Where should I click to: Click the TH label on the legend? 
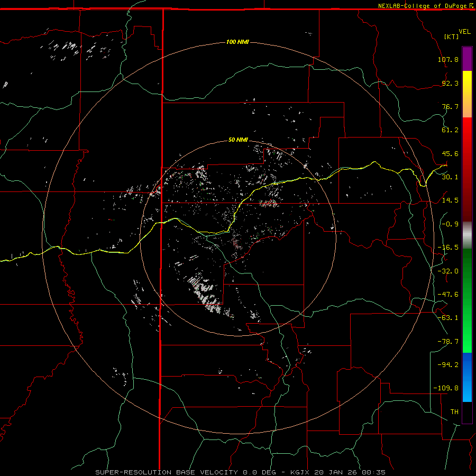pyautogui.click(x=454, y=412)
